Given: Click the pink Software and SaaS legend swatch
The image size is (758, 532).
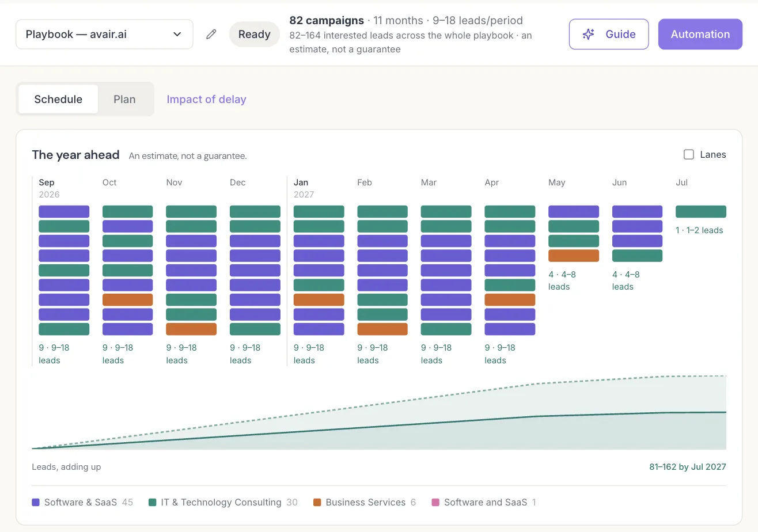Looking at the screenshot, I should 435,503.
